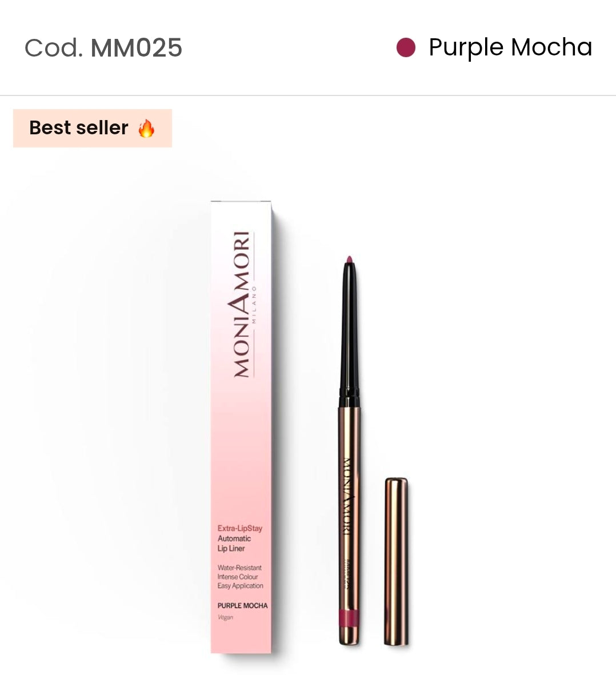Click the gold end cap below color band
616x675 pixels.
(x=349, y=636)
